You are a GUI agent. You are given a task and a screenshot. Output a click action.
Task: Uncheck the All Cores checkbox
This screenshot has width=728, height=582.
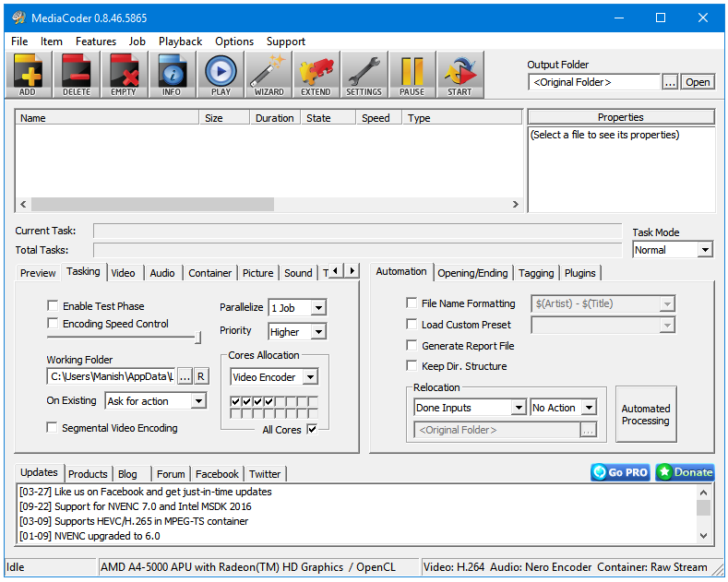312,429
